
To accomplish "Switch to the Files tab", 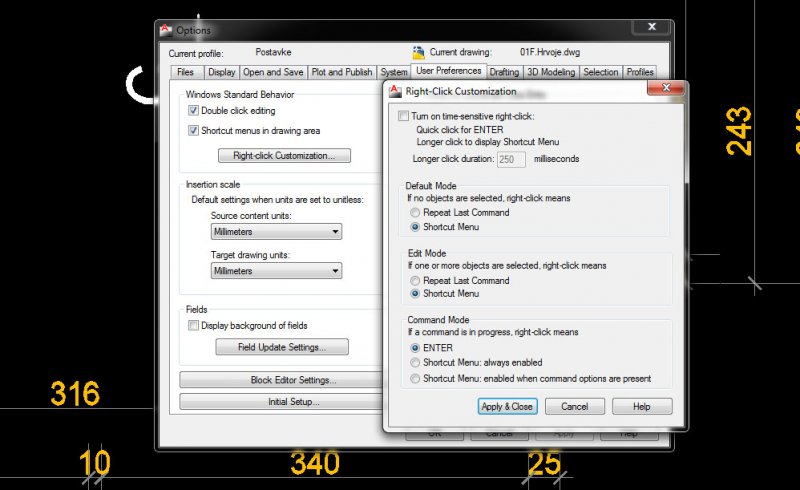I will coord(185,72).
